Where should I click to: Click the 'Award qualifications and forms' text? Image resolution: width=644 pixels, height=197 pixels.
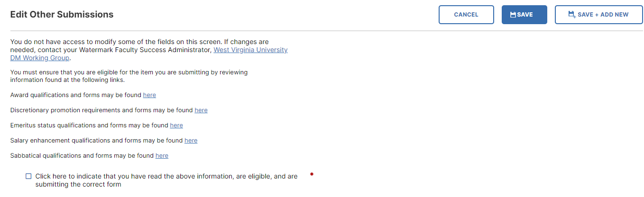click(76, 95)
